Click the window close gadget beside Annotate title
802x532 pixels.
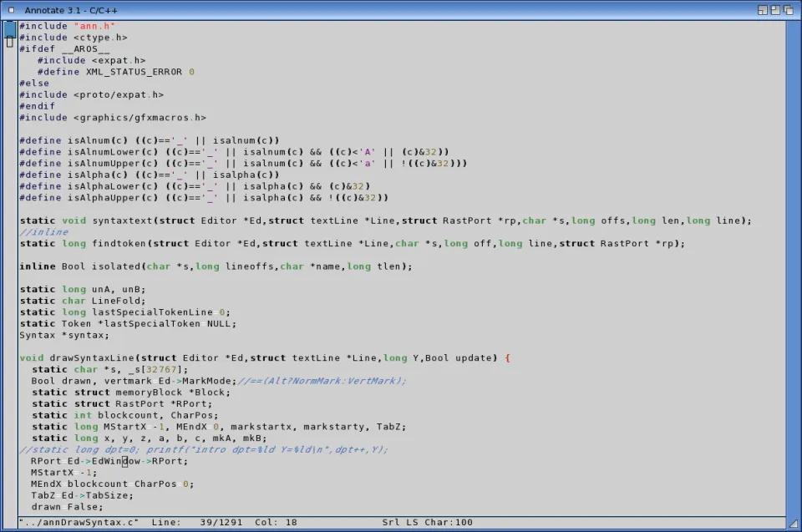click(11, 9)
